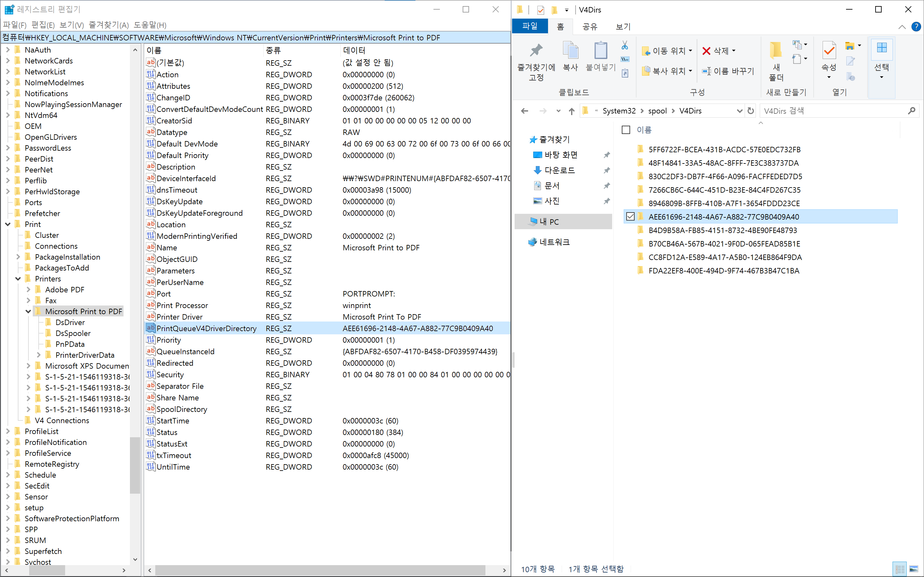Expand the Adobe PDF registry key

coord(28,290)
